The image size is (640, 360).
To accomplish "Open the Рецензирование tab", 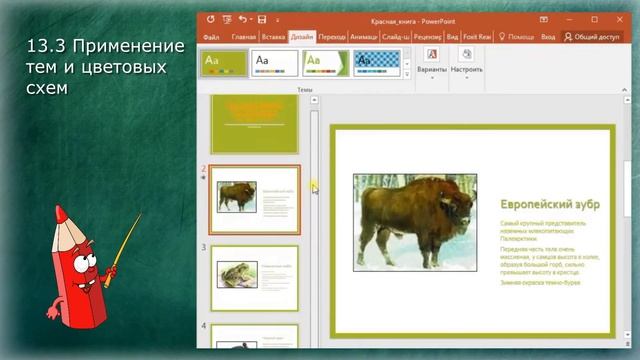I will 427,37.
